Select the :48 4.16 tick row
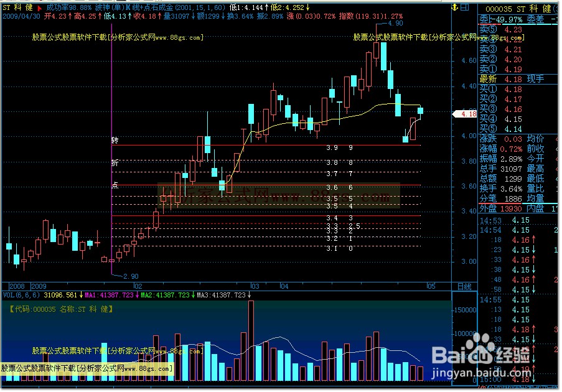The width and height of the screenshot is (562, 392). [518, 280]
